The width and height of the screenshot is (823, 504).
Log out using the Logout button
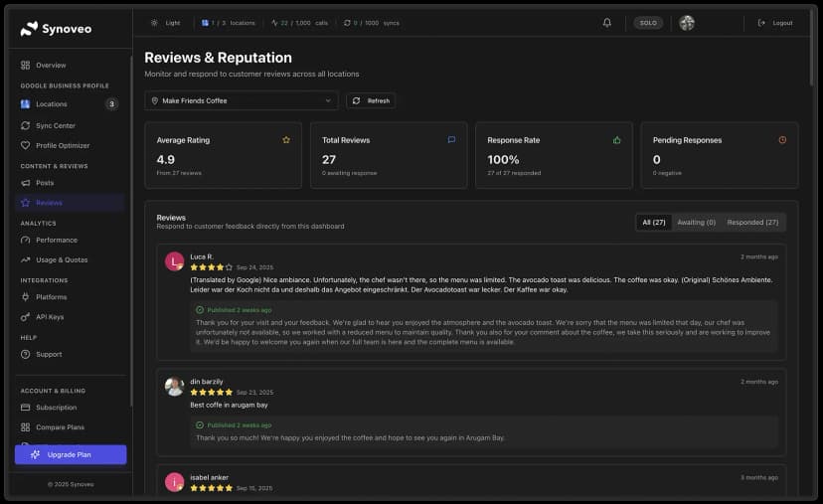pos(775,23)
